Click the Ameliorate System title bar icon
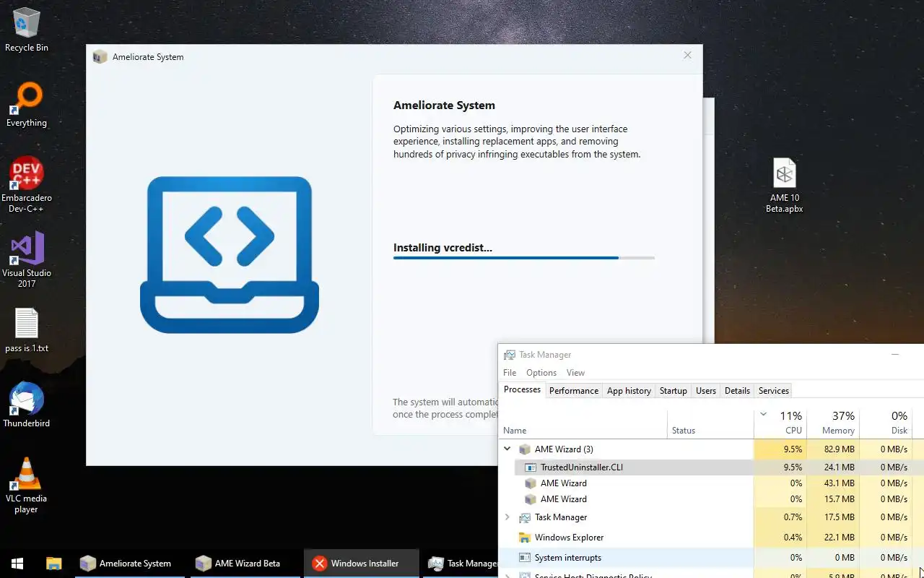The width and height of the screenshot is (924, 578). 100,56
